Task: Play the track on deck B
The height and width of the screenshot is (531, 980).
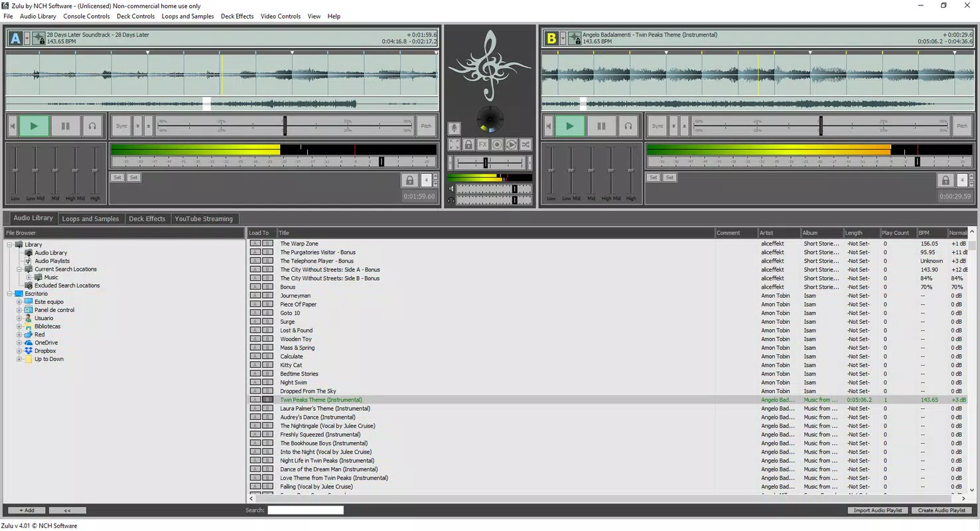Action: click(x=569, y=125)
